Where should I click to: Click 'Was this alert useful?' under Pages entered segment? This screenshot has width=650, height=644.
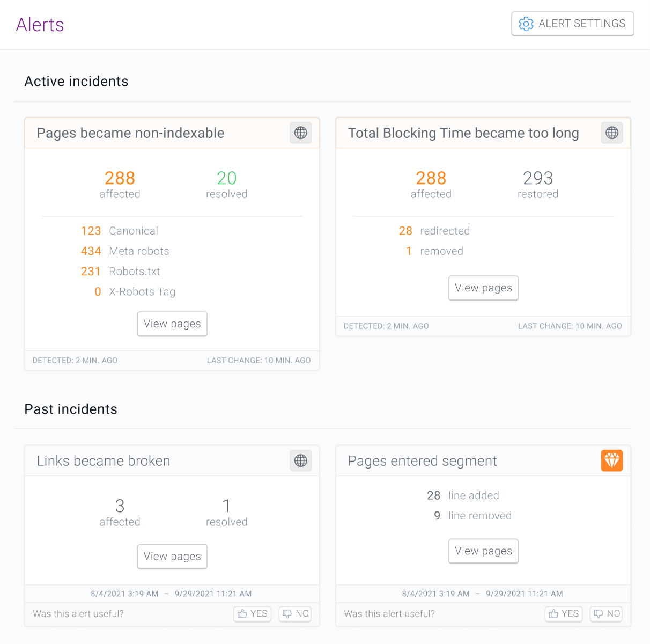tap(389, 614)
